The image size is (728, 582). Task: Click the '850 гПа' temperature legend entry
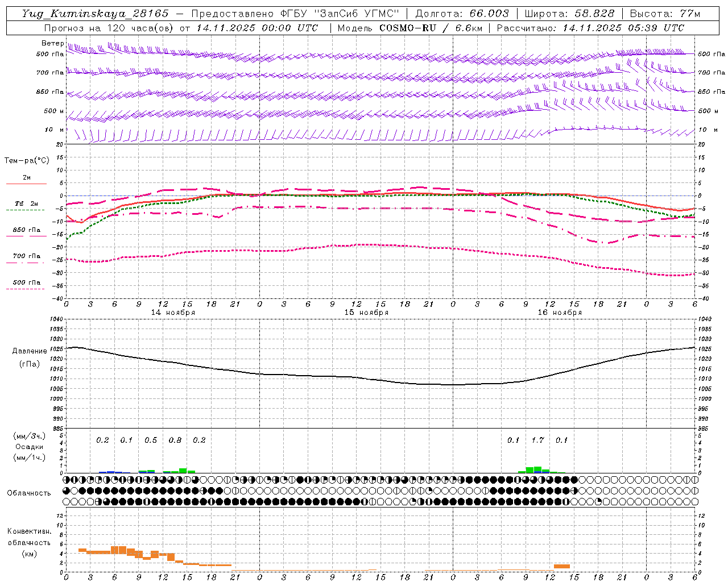(26, 230)
